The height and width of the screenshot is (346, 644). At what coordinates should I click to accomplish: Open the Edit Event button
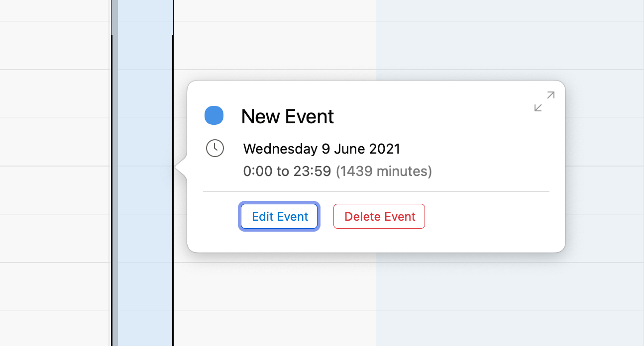tap(279, 217)
